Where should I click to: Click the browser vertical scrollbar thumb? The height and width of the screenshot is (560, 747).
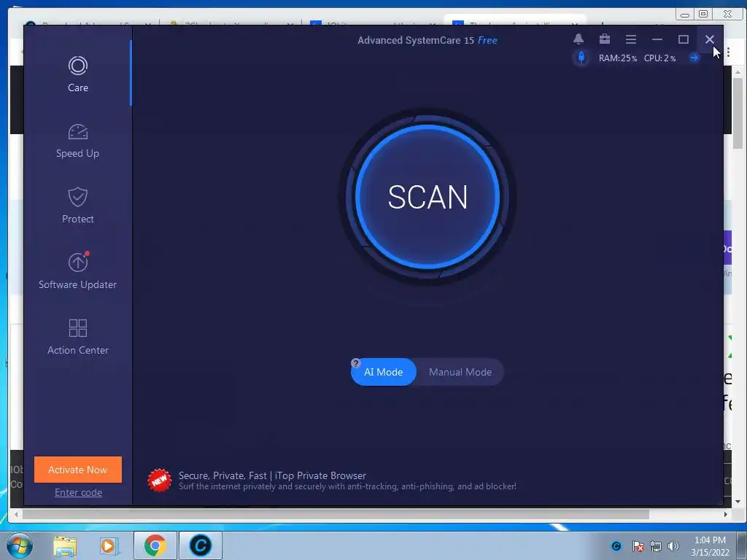pyautogui.click(x=738, y=113)
